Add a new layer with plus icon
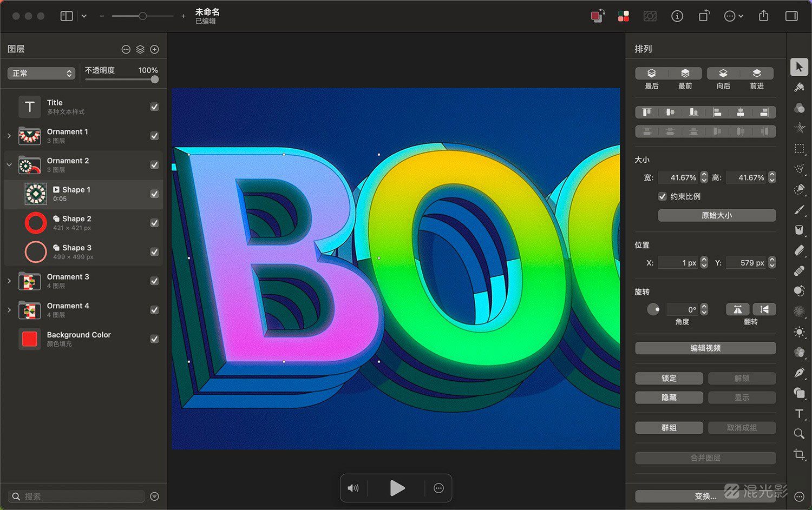This screenshot has height=510, width=812. click(154, 49)
